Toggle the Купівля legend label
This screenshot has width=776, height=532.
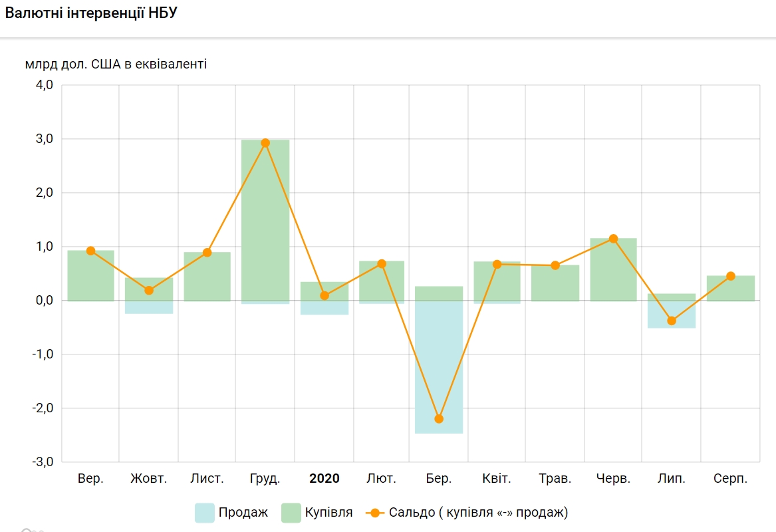tap(328, 513)
